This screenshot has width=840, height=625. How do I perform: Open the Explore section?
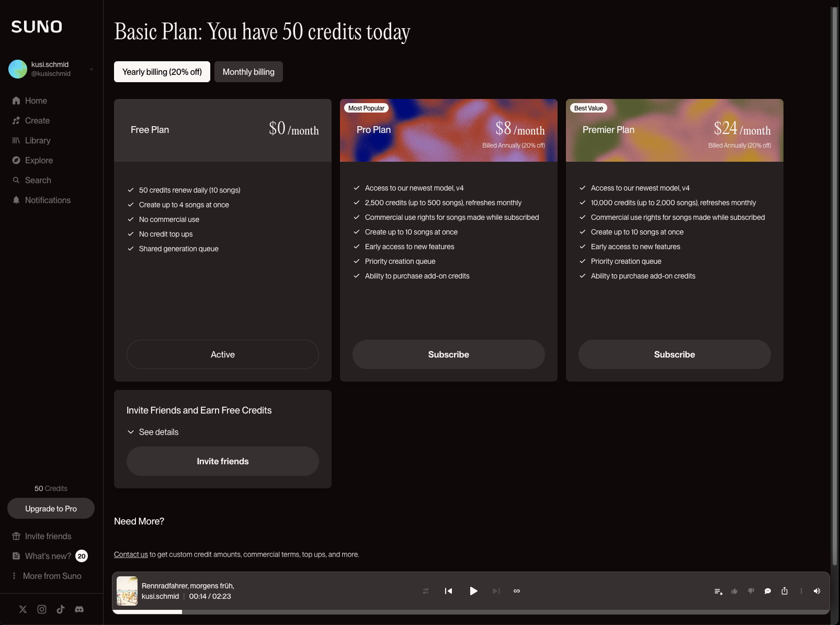32,160
